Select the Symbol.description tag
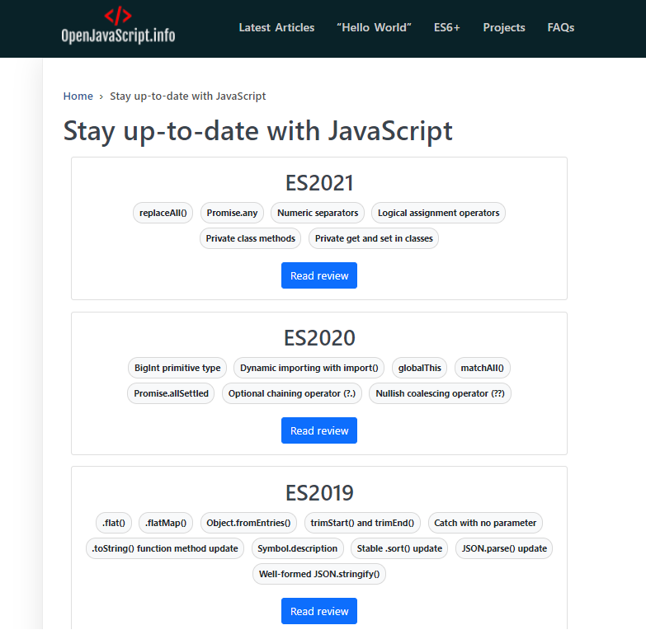 (298, 548)
